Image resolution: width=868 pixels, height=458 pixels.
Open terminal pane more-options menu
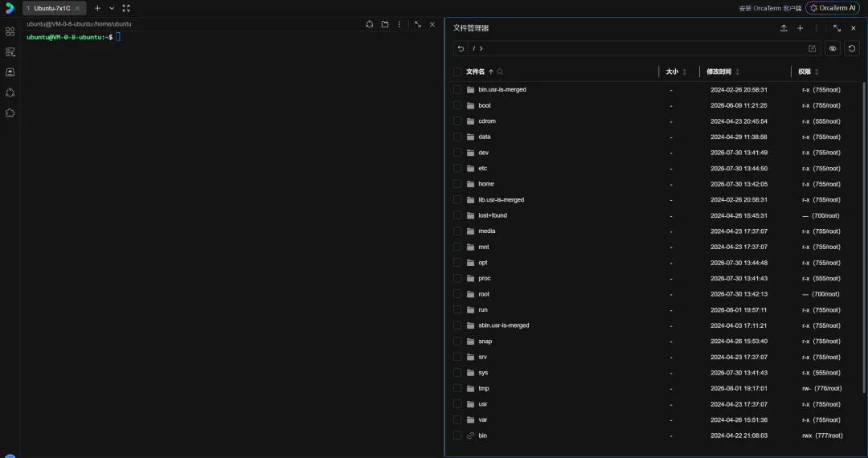pos(399,24)
